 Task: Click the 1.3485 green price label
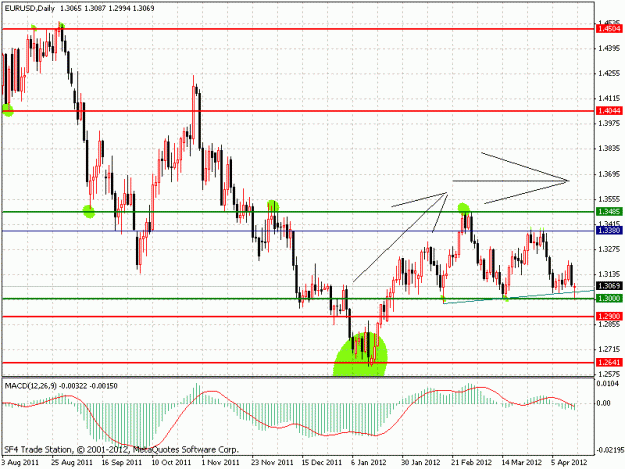(x=609, y=211)
